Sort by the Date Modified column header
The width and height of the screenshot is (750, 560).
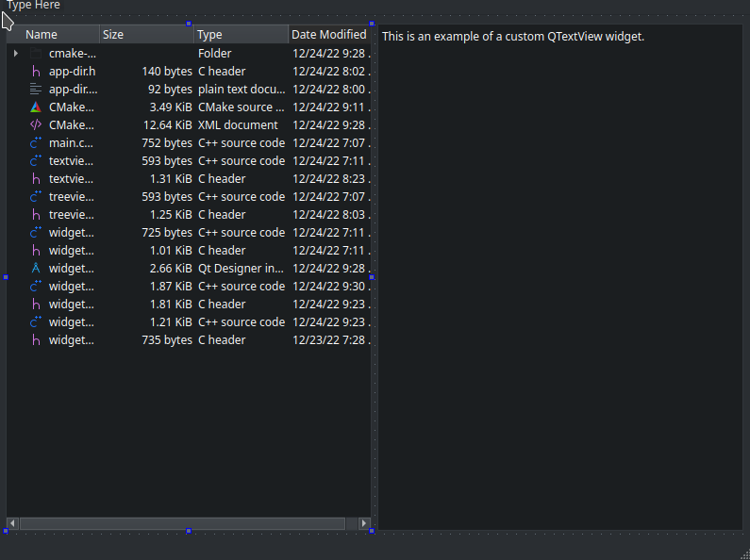click(x=328, y=35)
